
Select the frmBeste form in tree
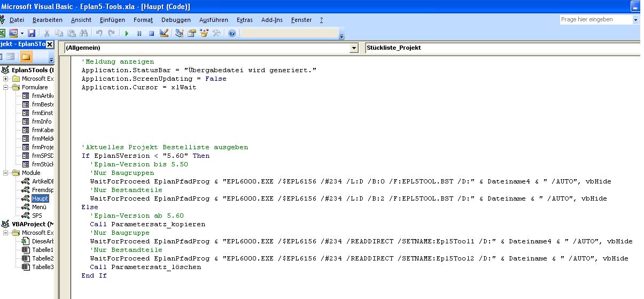click(42, 104)
